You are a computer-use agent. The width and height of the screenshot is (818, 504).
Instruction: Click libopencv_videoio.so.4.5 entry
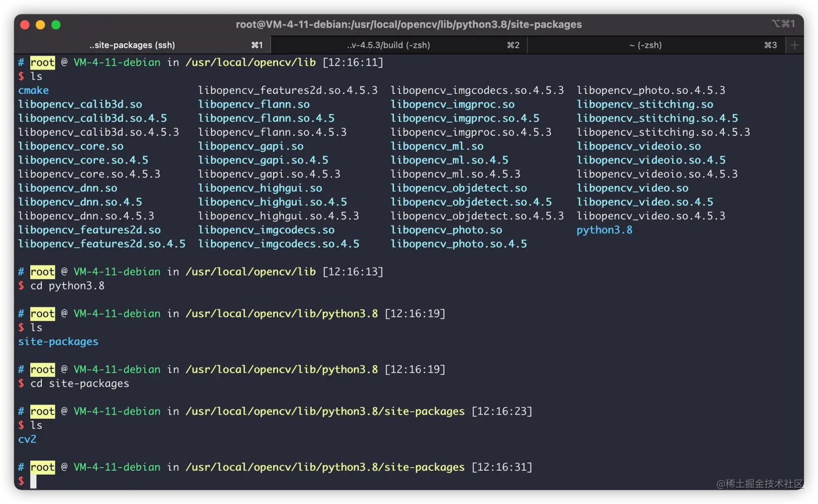coord(651,160)
